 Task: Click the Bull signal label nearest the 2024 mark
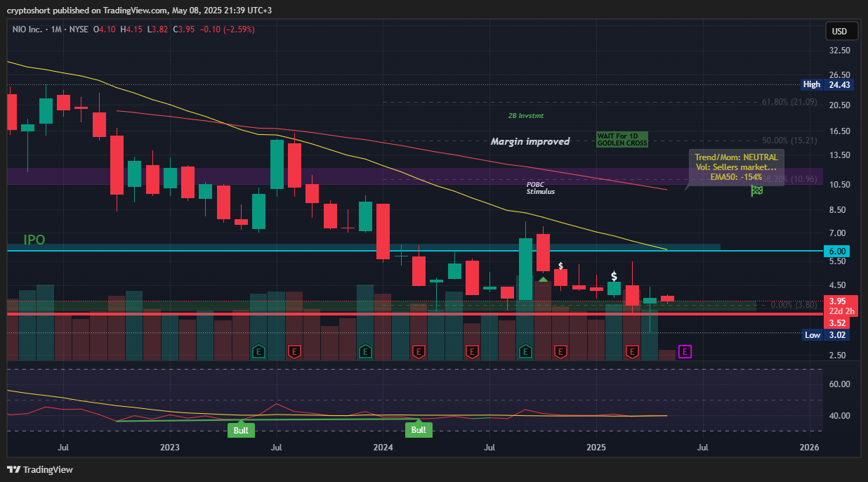419,430
